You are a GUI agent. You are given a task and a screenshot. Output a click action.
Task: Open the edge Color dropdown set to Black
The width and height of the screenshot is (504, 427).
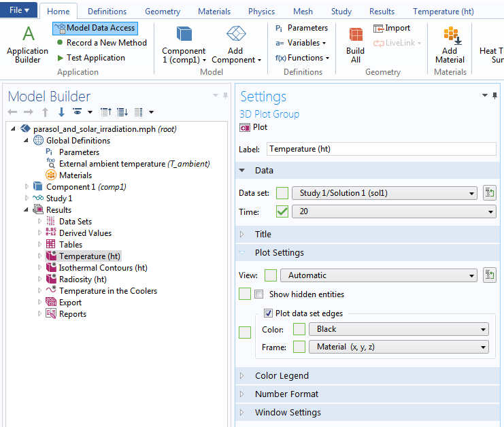coord(398,329)
